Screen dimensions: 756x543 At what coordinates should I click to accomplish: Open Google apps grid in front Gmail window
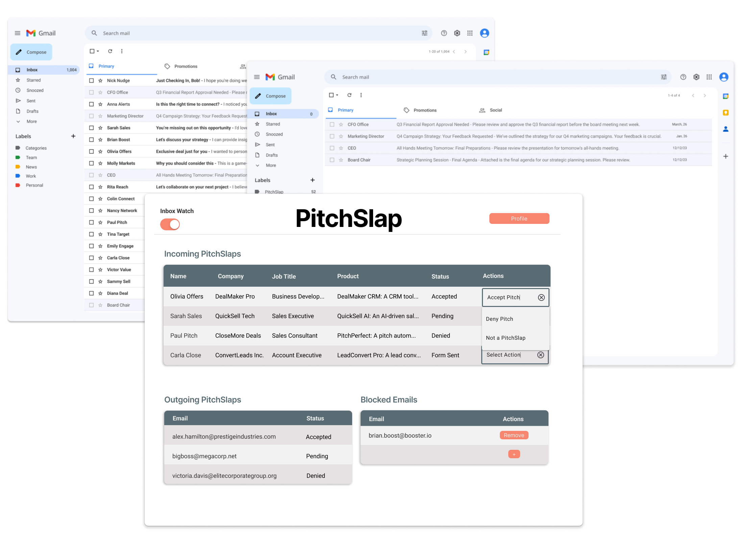click(x=709, y=77)
